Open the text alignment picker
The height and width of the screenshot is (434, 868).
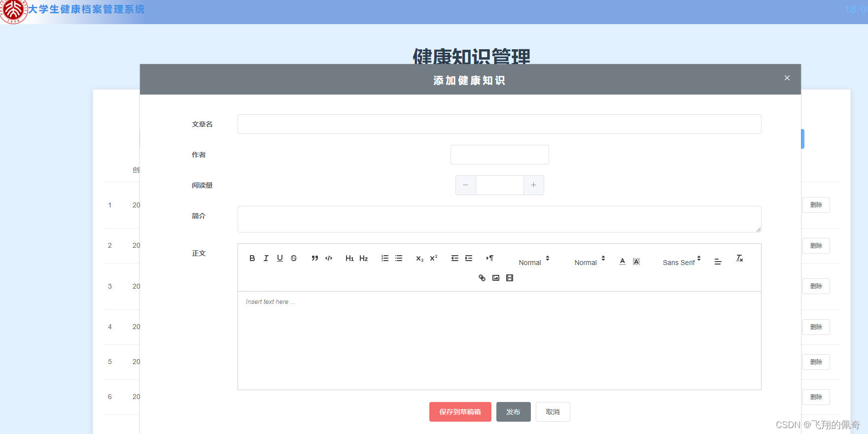718,262
